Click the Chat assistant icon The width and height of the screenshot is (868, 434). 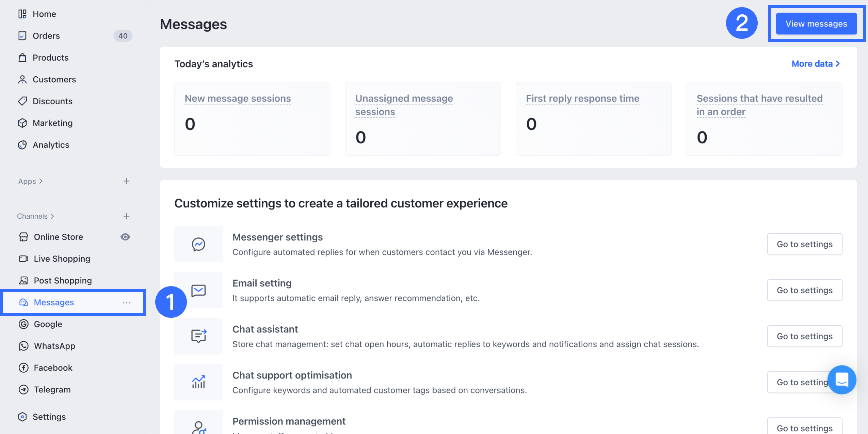tap(198, 336)
